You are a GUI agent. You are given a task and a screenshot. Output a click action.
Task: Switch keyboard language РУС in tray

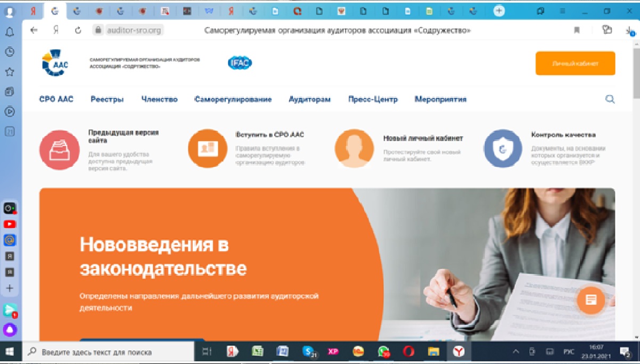(569, 352)
